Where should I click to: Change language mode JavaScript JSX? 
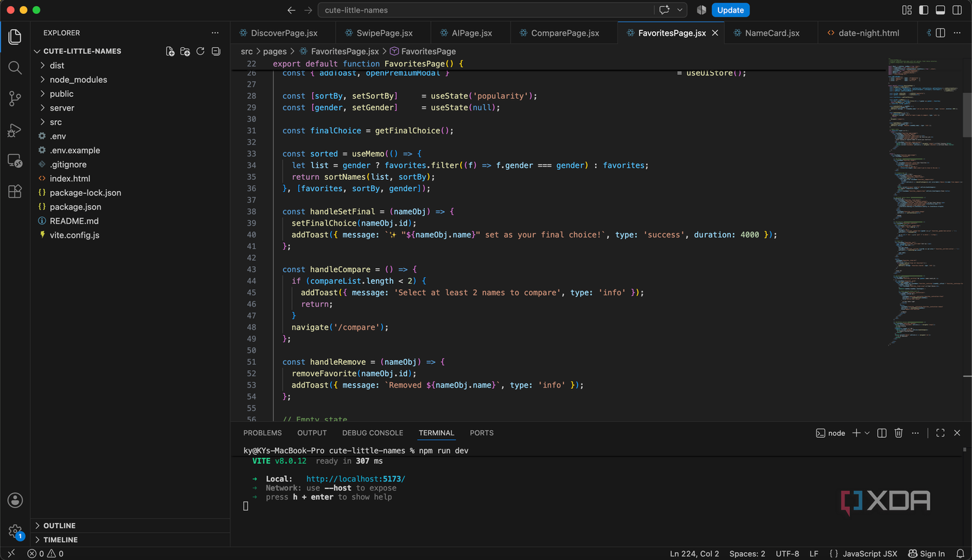tap(870, 553)
